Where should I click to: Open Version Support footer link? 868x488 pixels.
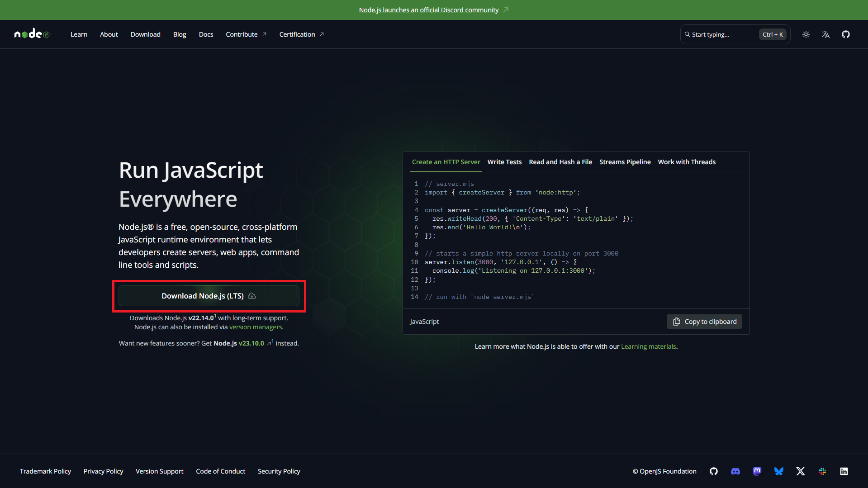tap(159, 471)
